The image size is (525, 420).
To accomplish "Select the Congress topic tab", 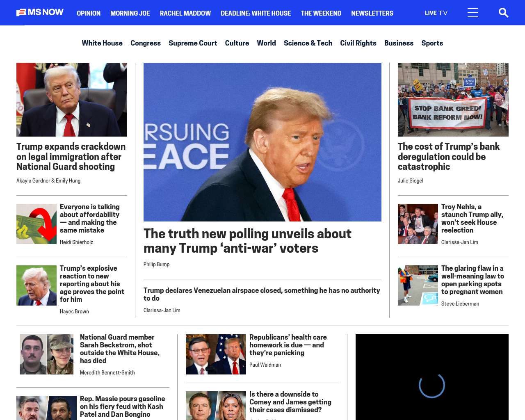I will (x=146, y=43).
